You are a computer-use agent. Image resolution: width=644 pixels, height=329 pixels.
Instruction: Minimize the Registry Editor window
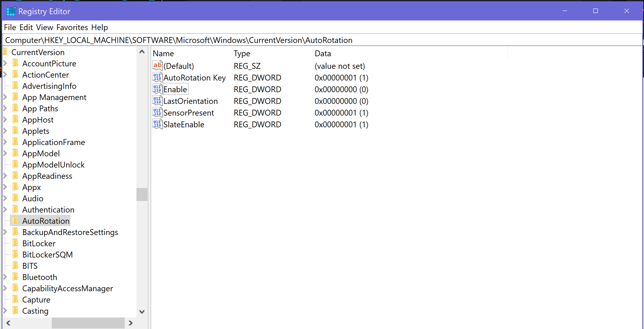click(x=565, y=11)
